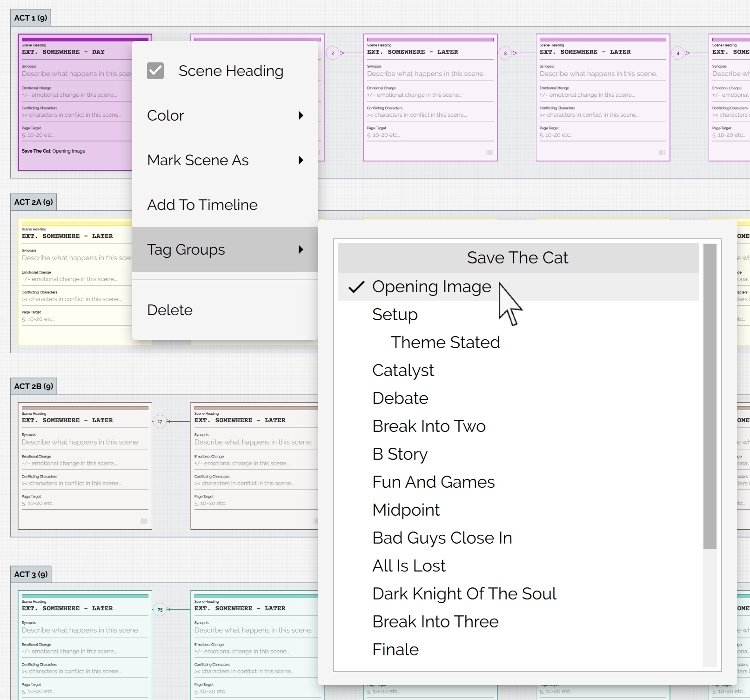Choose Dark Knight Of The Soul
750x700 pixels.
click(x=518, y=594)
